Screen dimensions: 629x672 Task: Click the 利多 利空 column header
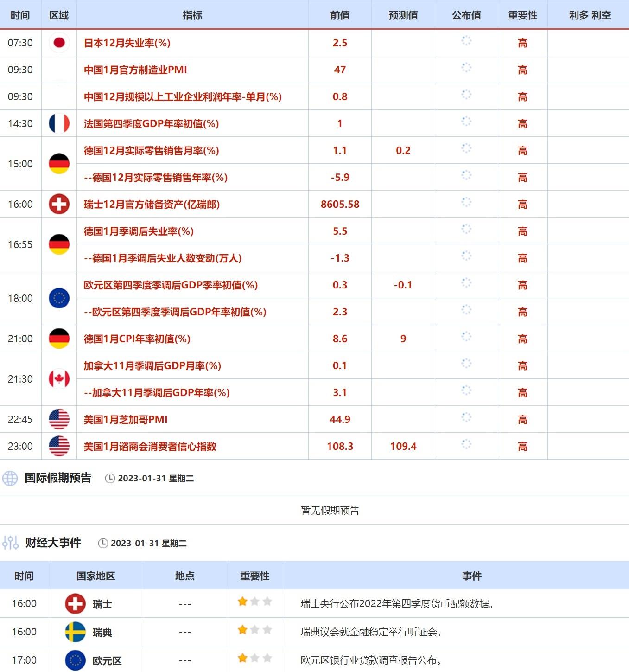tap(590, 15)
